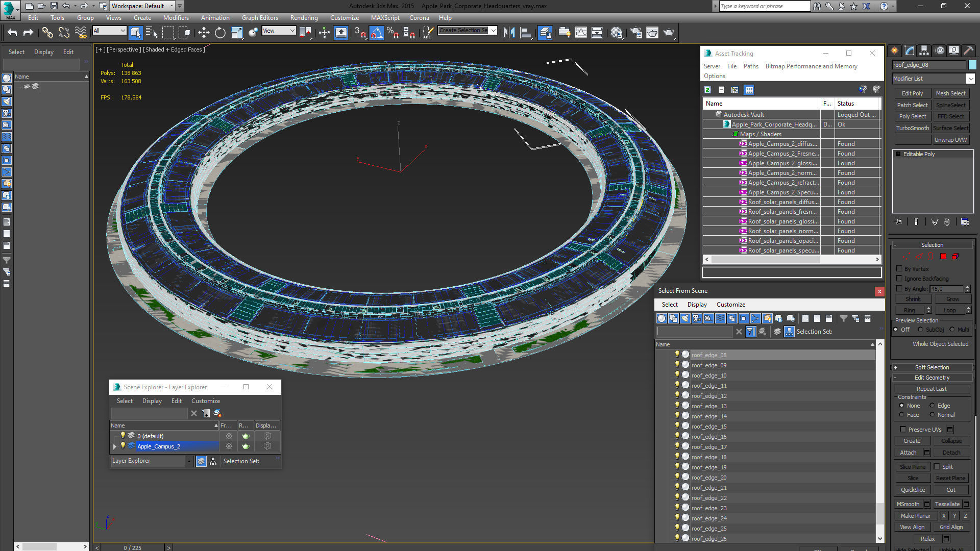Select Element sub-object level icon
980x551 pixels.
click(x=955, y=256)
